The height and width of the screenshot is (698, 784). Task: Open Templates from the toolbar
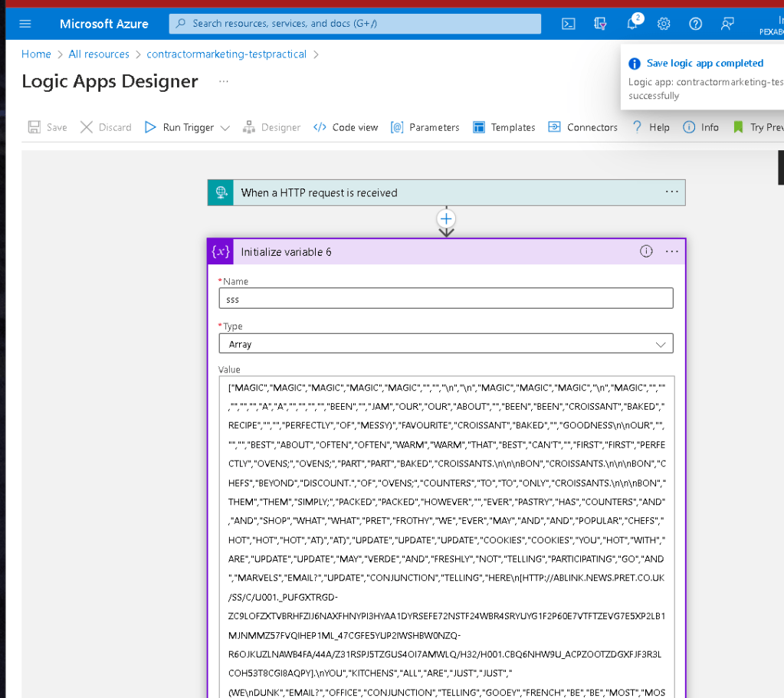click(504, 127)
